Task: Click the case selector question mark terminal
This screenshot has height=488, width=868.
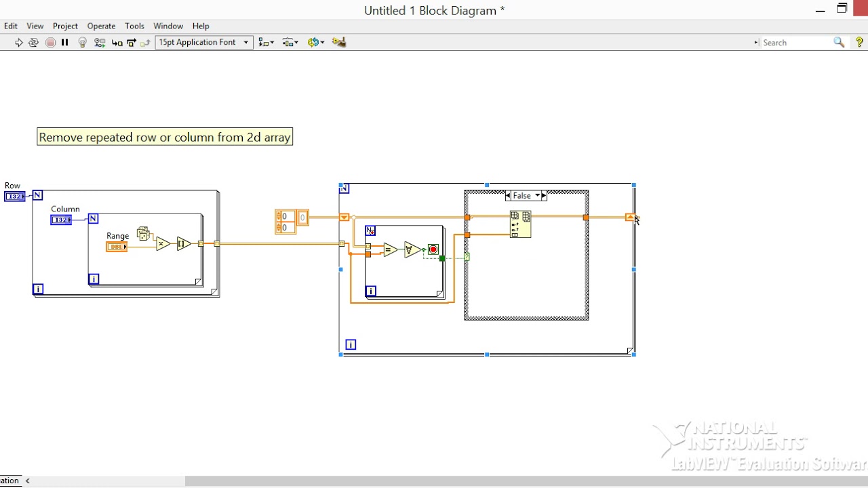Action: point(467,257)
